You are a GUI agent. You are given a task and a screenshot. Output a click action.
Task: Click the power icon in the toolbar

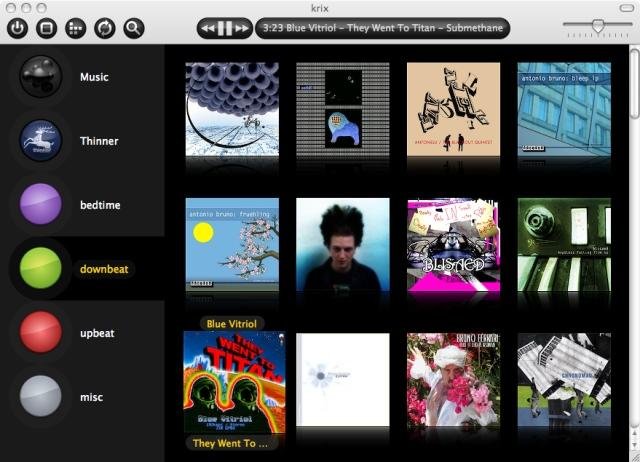point(17,28)
